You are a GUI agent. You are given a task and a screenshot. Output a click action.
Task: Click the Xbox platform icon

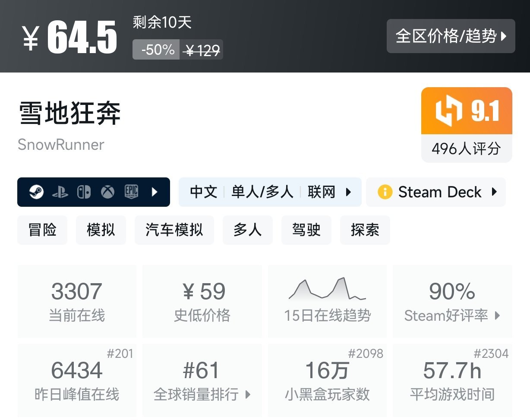107,192
